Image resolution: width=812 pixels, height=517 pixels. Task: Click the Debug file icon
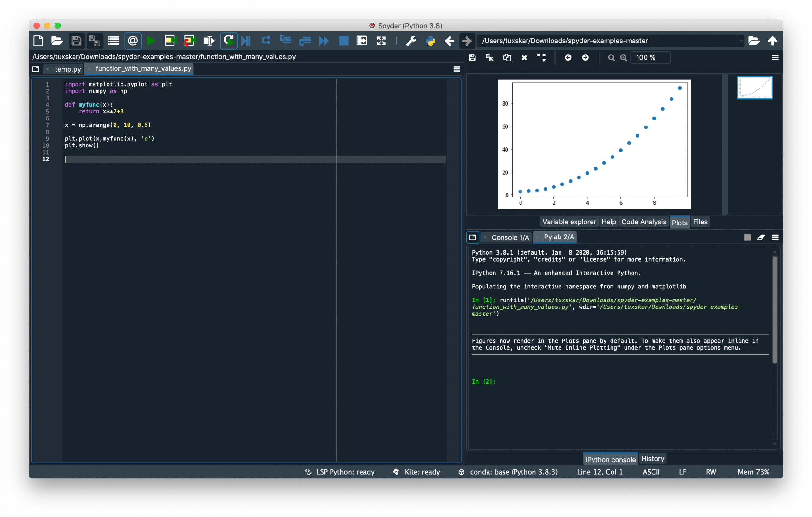pos(246,41)
